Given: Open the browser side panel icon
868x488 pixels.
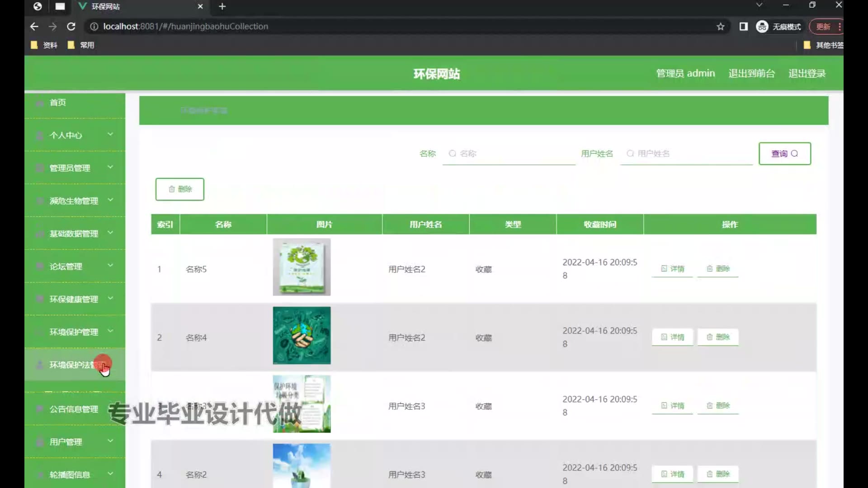Looking at the screenshot, I should [x=744, y=27].
